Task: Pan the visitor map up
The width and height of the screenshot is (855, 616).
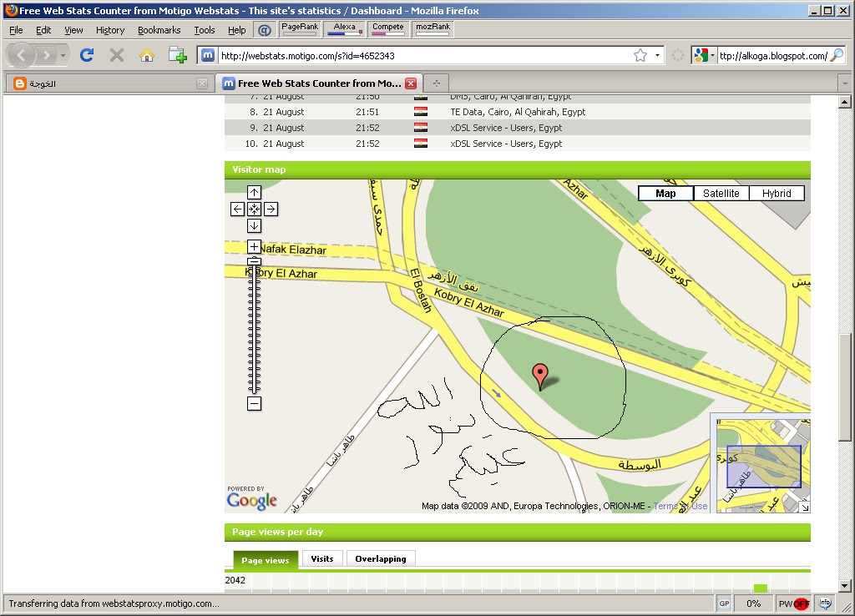Action: tap(254, 193)
